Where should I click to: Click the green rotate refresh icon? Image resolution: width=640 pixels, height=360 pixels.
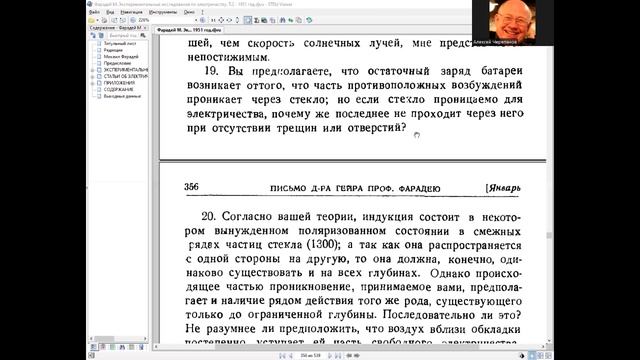309,20
